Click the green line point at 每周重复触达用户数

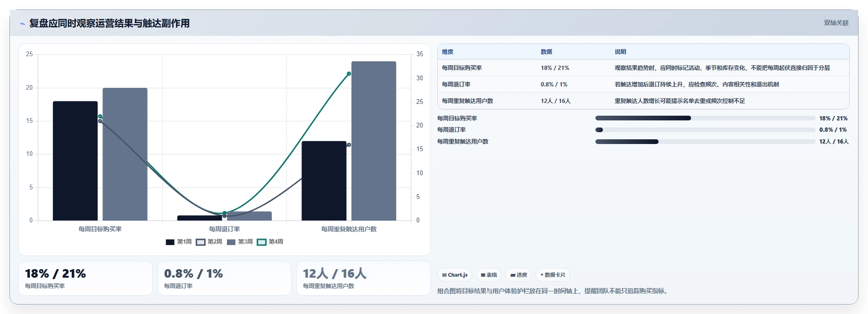(x=349, y=74)
